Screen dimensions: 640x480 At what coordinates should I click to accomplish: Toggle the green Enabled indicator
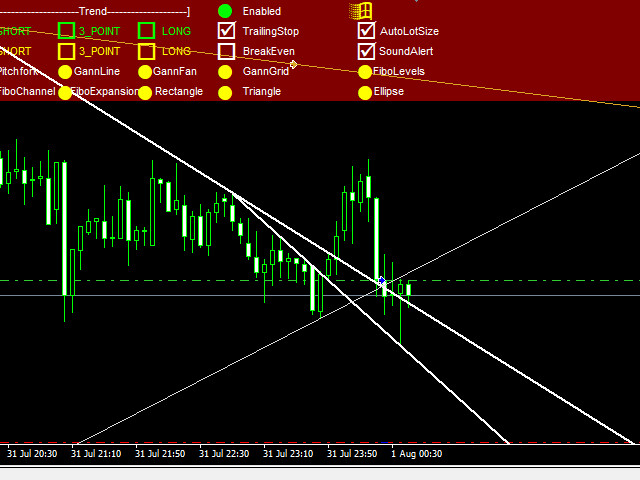pos(225,11)
